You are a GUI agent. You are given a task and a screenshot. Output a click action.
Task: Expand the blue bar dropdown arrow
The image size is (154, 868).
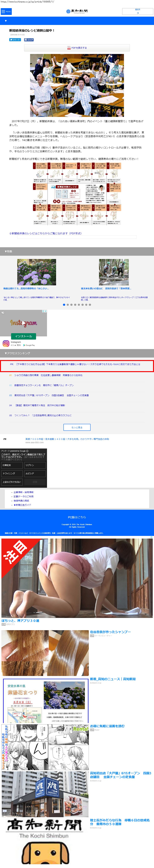pos(6,21)
